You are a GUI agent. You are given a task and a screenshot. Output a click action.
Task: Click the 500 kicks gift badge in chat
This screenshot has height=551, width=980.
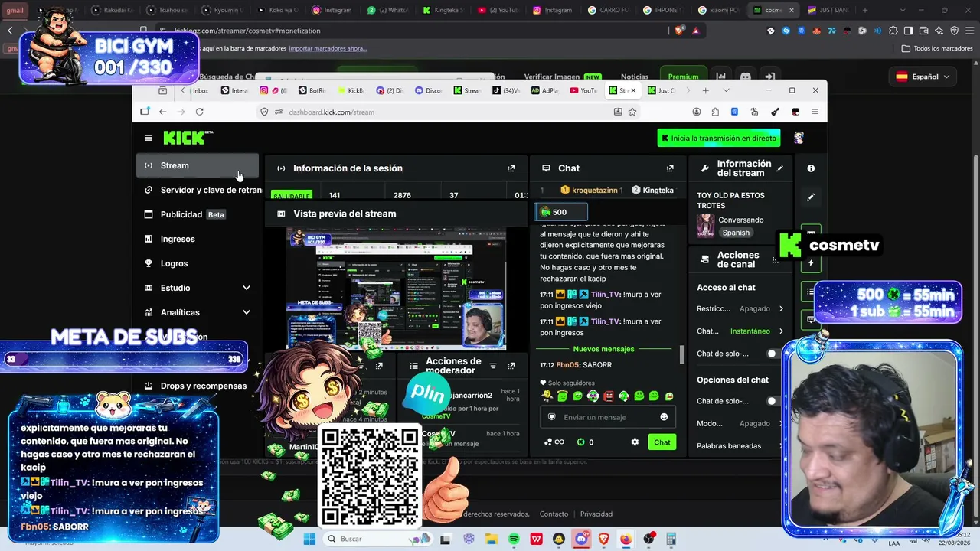pos(561,212)
